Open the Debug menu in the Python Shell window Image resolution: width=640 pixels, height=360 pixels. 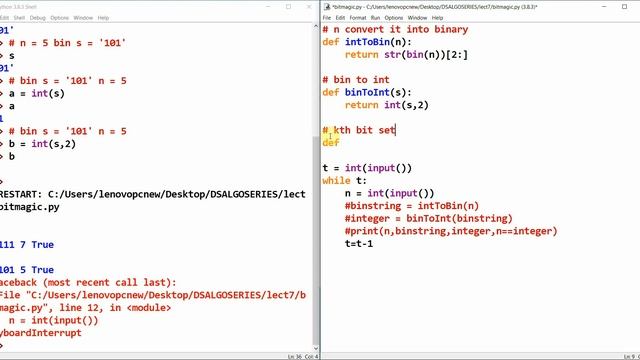point(38,18)
